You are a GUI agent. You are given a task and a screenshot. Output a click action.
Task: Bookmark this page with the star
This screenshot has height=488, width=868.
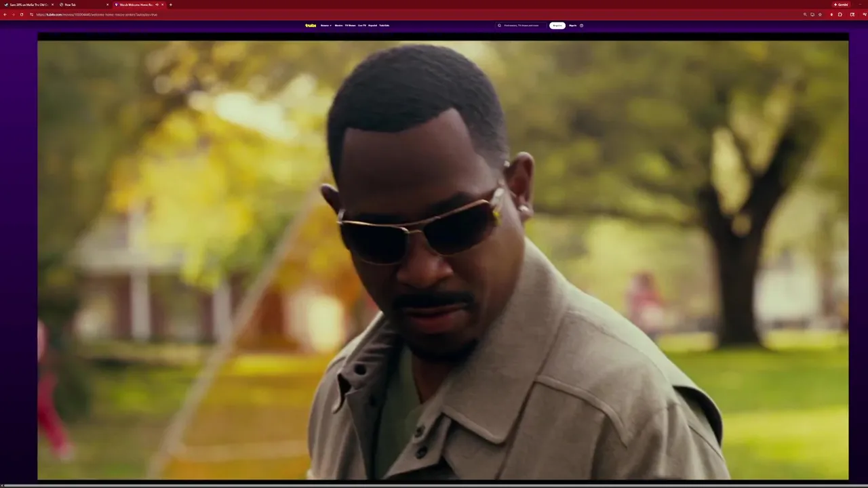(820, 14)
